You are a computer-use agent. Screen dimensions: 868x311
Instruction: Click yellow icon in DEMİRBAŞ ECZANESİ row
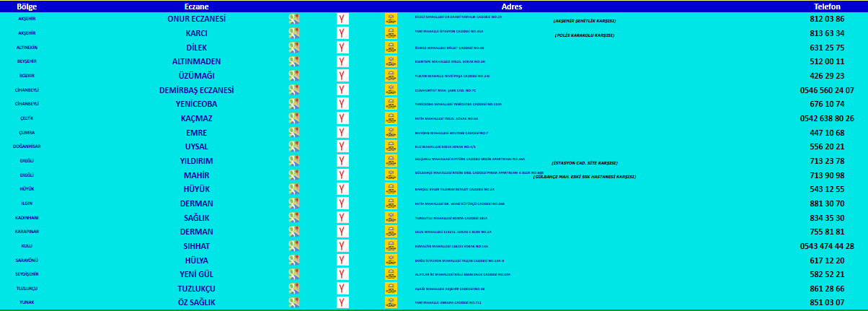pos(391,90)
